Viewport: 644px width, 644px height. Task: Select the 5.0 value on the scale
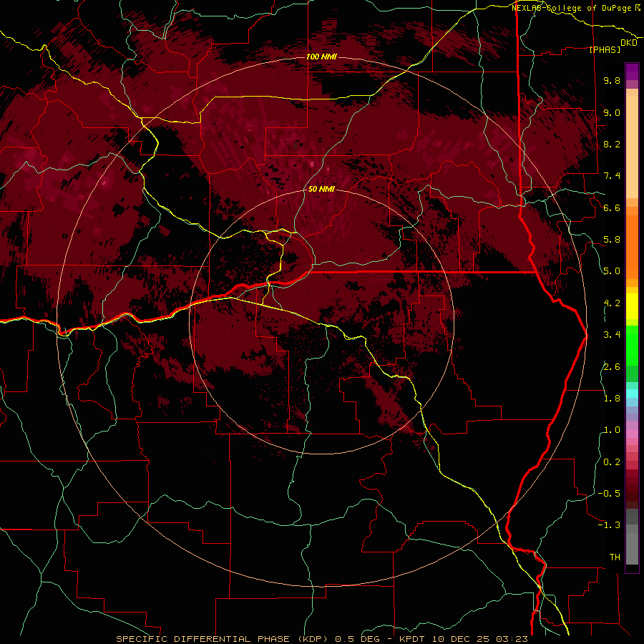pyautogui.click(x=612, y=271)
